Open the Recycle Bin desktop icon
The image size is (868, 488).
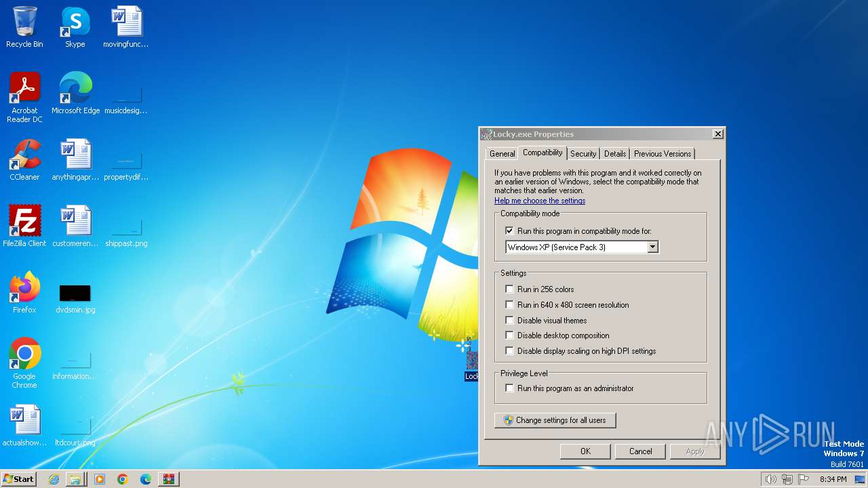tap(24, 27)
